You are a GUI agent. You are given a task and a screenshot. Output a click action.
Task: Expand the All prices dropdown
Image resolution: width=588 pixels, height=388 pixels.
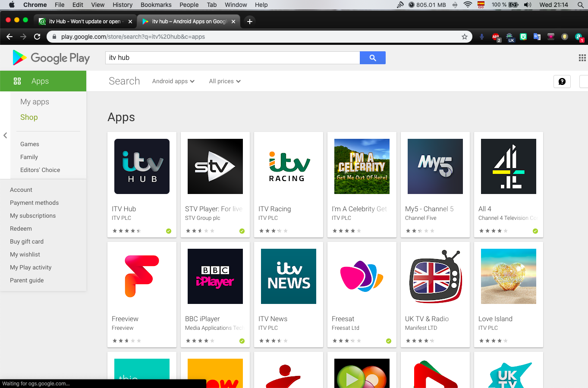point(225,81)
